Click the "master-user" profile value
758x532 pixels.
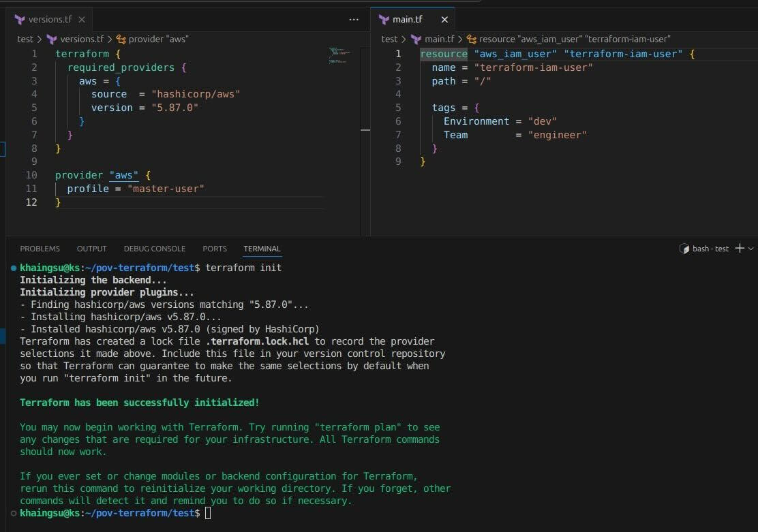[166, 189]
